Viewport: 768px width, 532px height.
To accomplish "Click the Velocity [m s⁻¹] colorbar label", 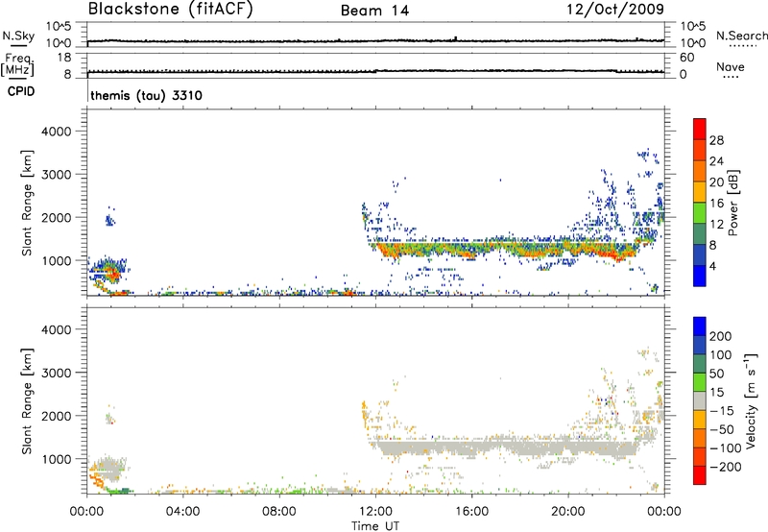I will (752, 400).
